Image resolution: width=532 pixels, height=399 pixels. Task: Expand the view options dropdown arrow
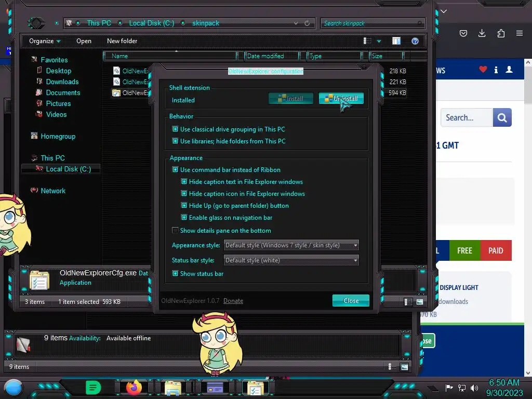(x=379, y=42)
